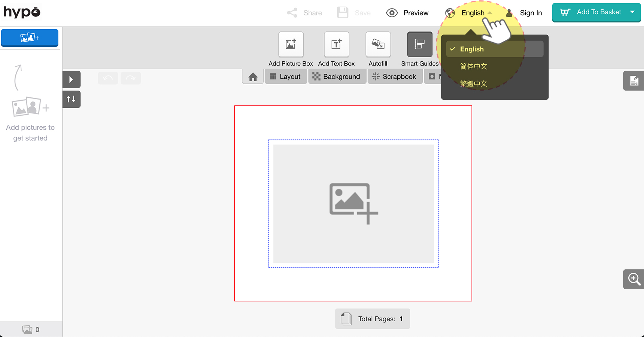The height and width of the screenshot is (337, 644).
Task: Switch to the Background tab
Action: pos(336,77)
